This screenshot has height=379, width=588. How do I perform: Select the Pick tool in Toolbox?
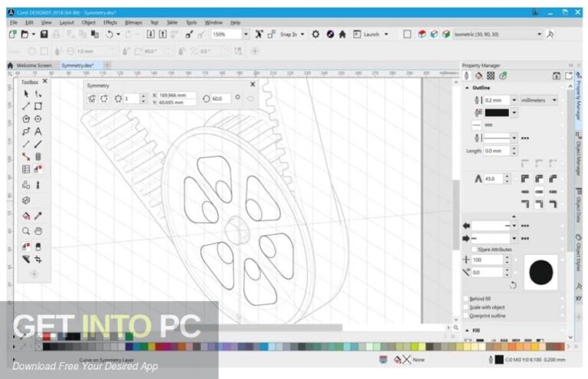click(x=26, y=93)
